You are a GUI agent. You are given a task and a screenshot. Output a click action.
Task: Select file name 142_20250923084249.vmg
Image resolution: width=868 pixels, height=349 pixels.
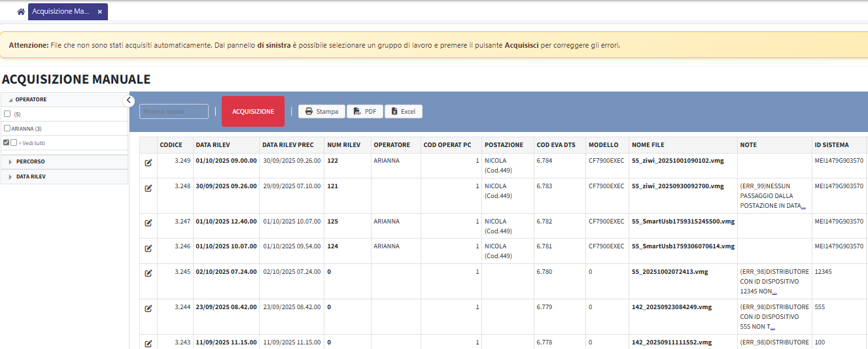coord(672,307)
